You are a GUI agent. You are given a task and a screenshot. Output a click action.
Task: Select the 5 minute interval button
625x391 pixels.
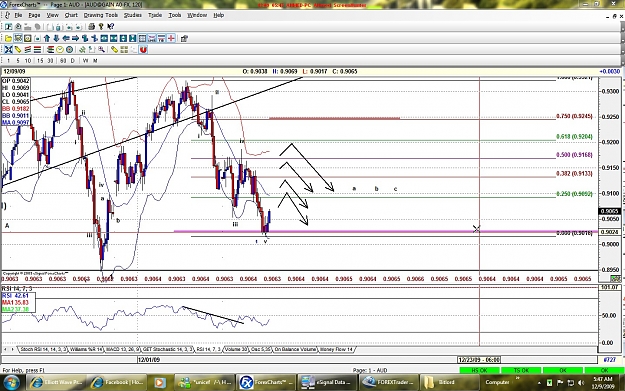point(18,61)
